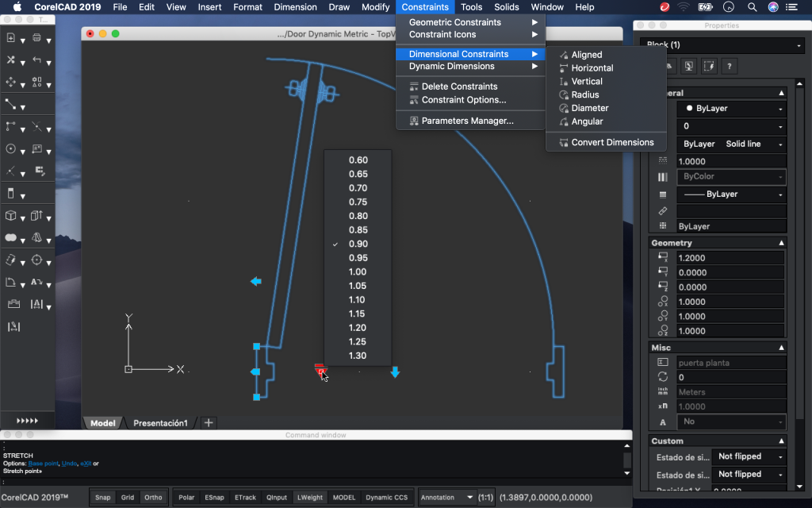
Task: Click the Undo arrow icon in left toolbar
Action: coord(36,60)
